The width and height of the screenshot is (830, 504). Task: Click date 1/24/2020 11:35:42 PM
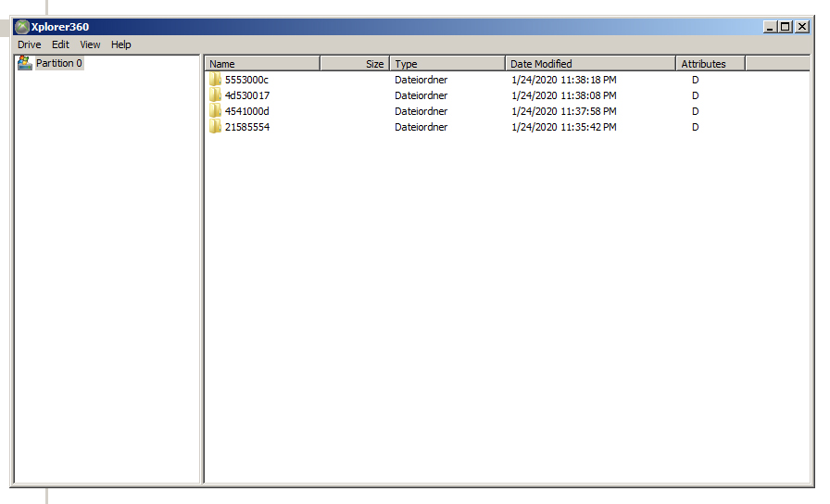[x=564, y=128]
